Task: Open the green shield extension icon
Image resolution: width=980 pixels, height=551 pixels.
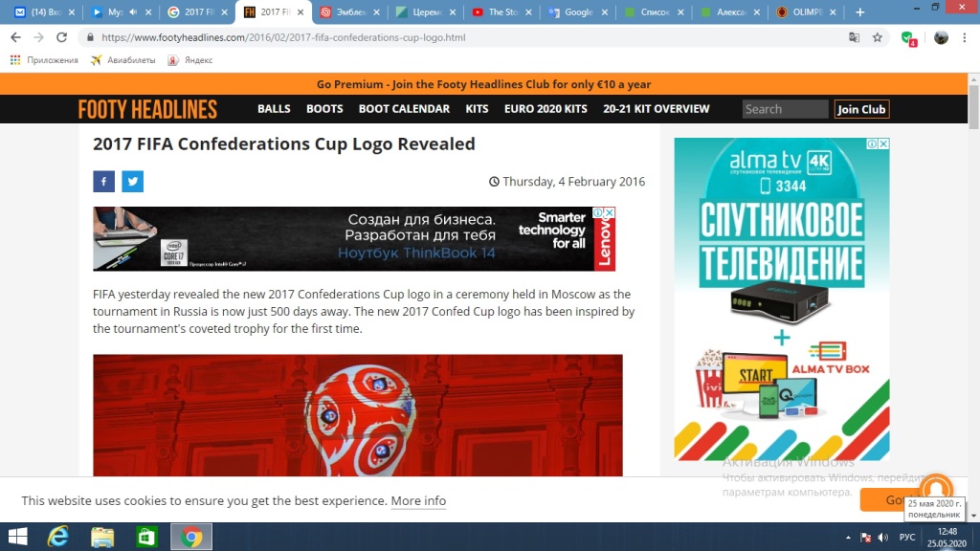Action: point(909,38)
